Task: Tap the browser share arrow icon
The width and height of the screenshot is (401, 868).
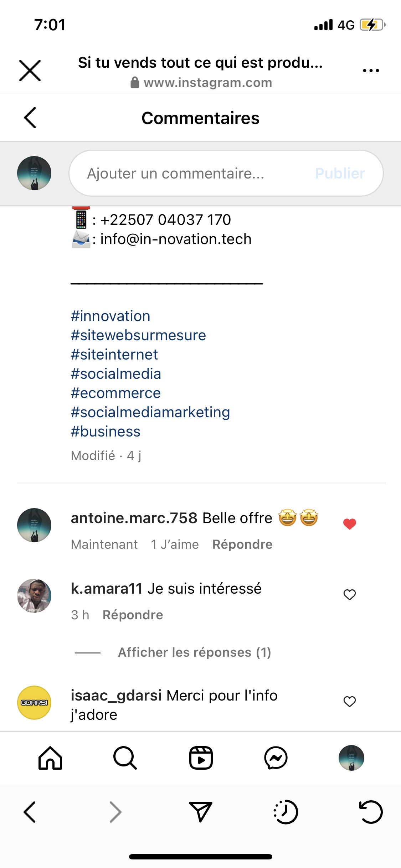Action: [201, 812]
